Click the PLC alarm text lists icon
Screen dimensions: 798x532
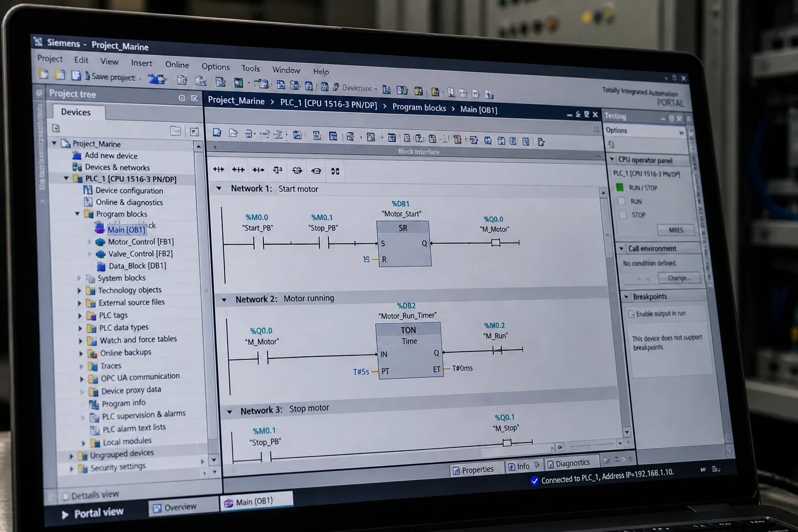point(95,430)
